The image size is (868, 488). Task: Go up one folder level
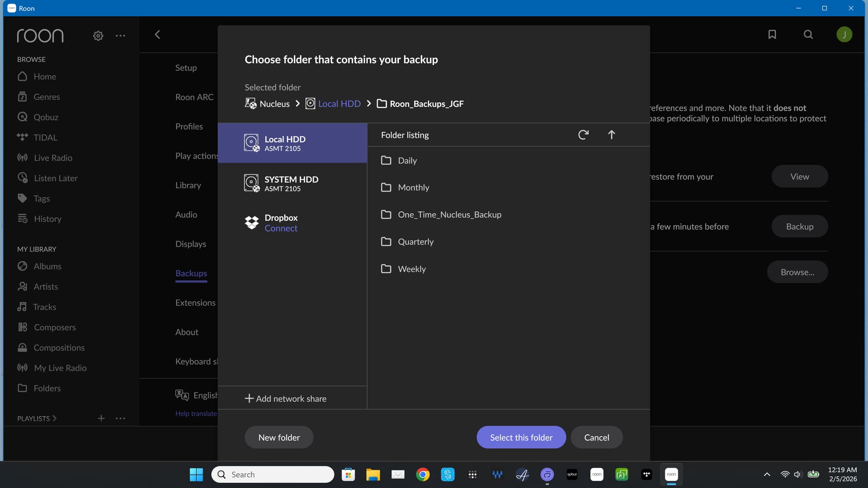(x=611, y=135)
